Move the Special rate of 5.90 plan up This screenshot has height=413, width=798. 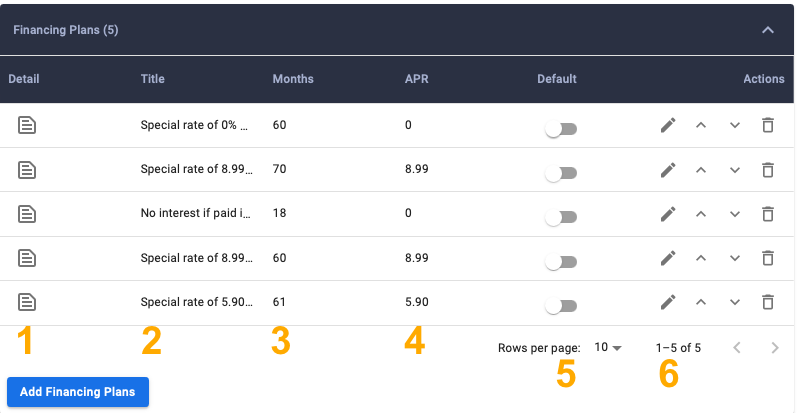(x=701, y=302)
